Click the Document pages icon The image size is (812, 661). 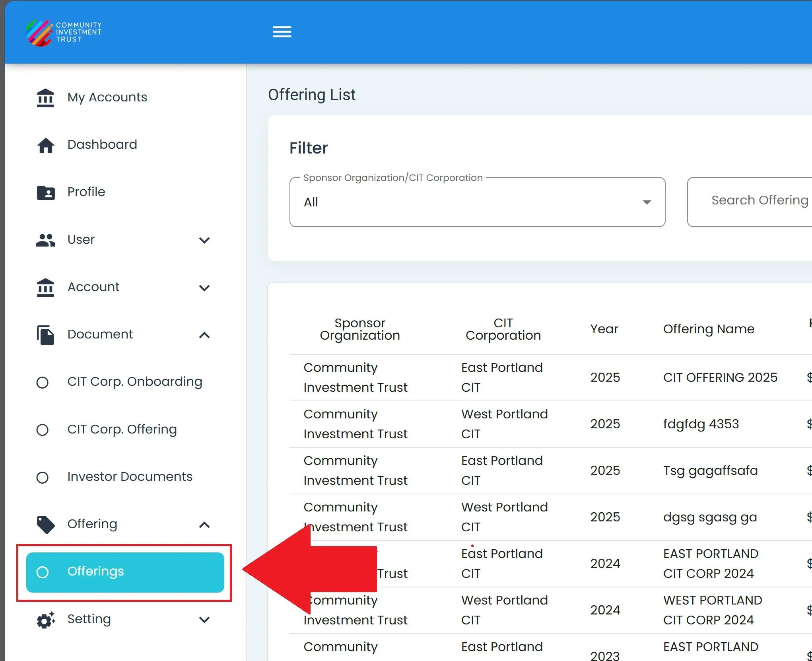(45, 335)
